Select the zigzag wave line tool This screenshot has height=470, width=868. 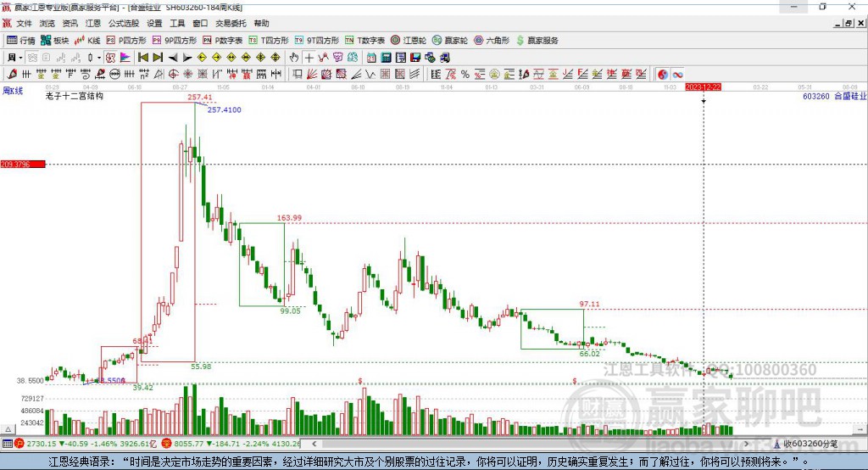click(x=370, y=75)
